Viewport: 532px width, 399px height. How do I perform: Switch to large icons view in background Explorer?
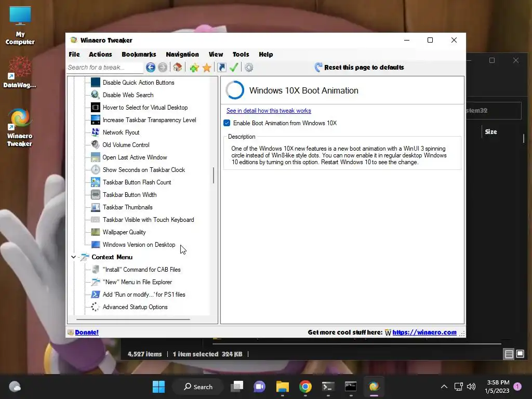click(x=520, y=354)
